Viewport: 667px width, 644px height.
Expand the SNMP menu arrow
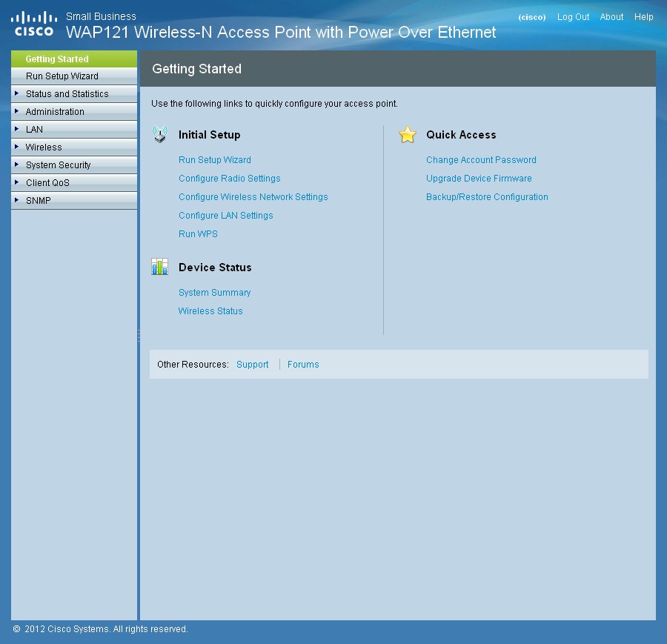coord(16,200)
